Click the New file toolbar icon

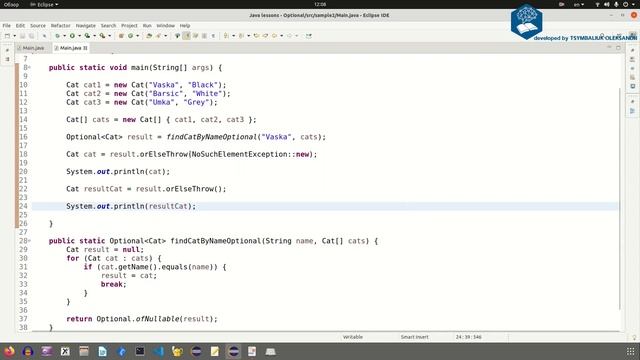pyautogui.click(x=7, y=36)
